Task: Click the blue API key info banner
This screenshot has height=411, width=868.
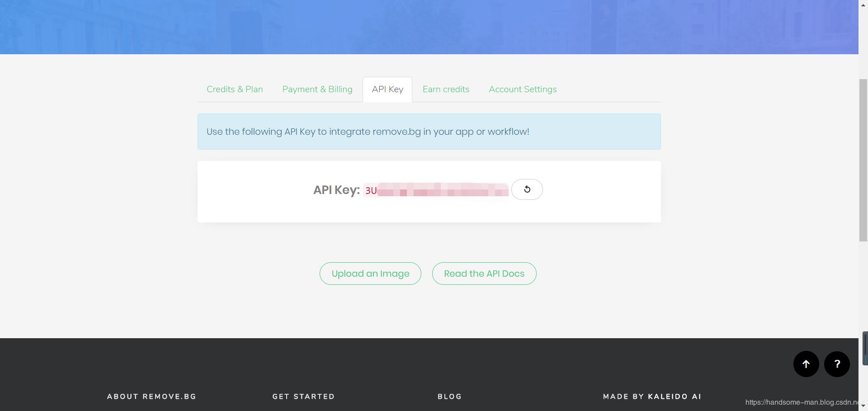Action: point(429,132)
